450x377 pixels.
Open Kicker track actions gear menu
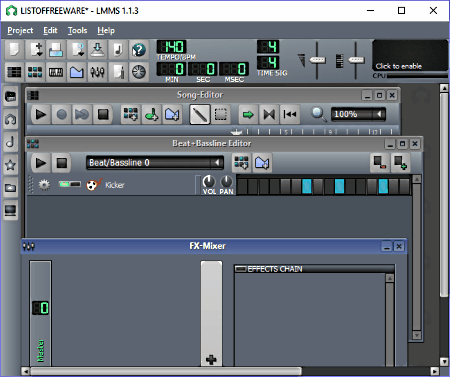click(x=44, y=184)
